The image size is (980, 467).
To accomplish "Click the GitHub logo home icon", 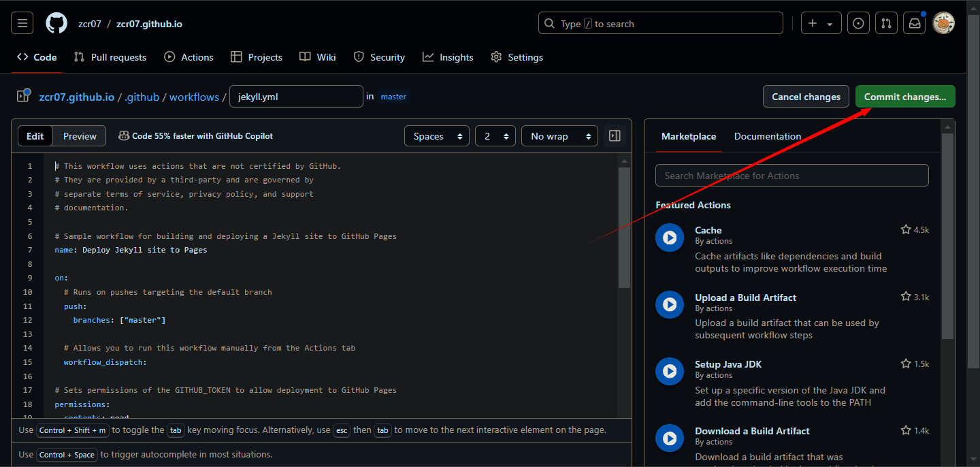I will tap(56, 23).
